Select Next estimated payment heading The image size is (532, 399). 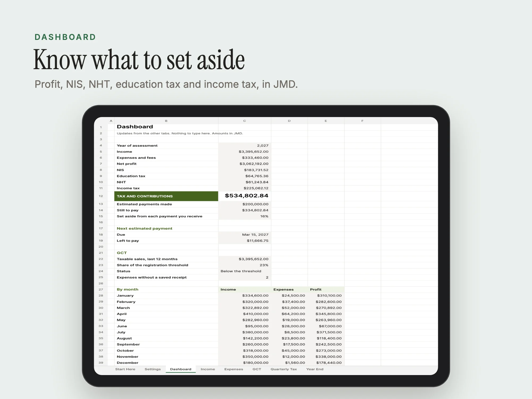click(x=166, y=228)
